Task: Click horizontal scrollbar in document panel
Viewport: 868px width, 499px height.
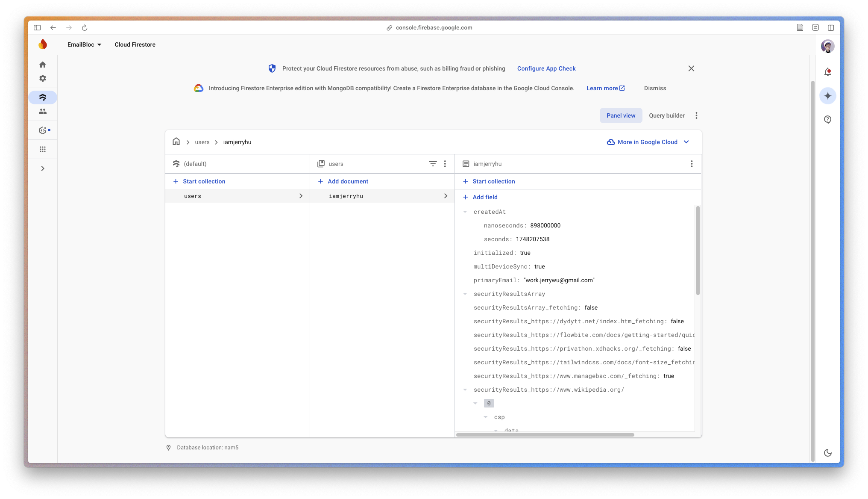Action: pos(545,435)
